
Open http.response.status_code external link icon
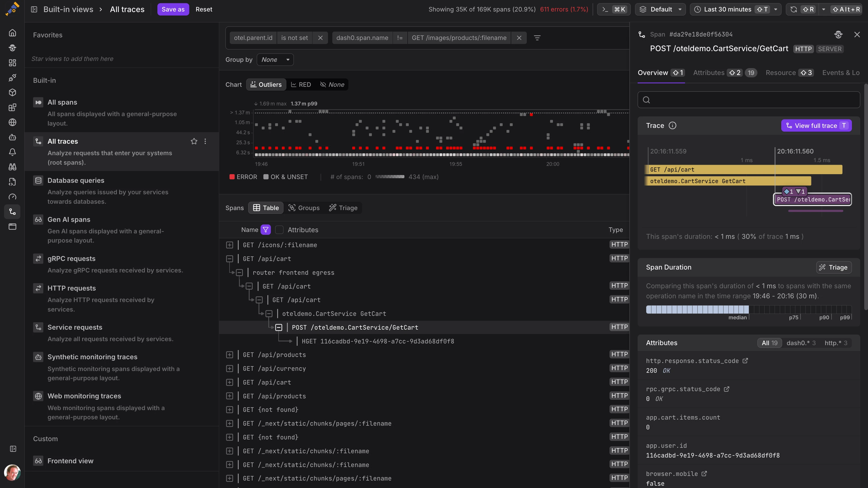[745, 361]
